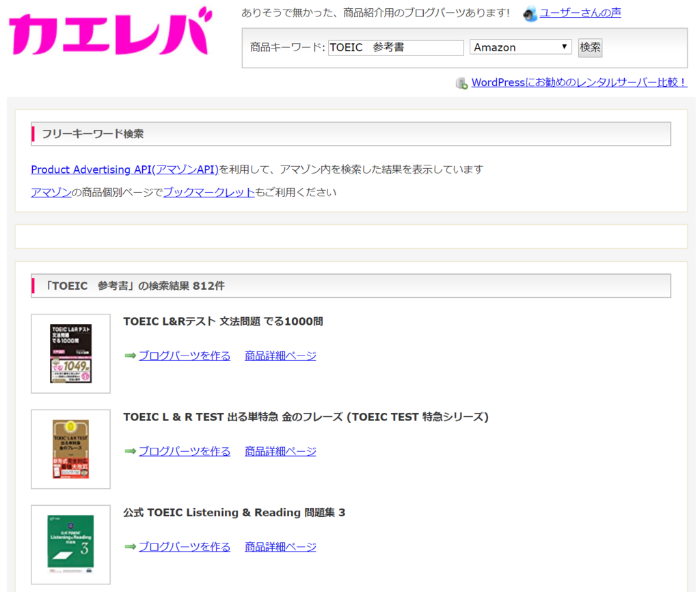Click the speaker icon beside ユーザーさんの声

[x=530, y=14]
